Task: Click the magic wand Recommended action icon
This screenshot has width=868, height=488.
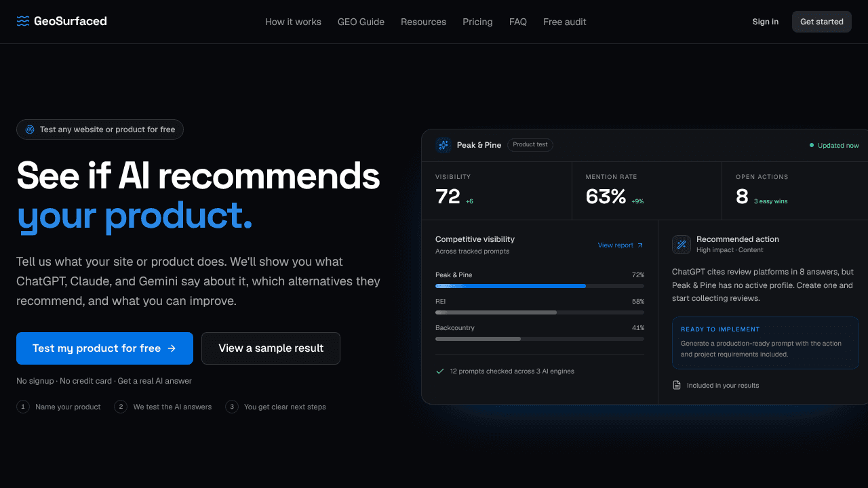Action: (x=682, y=245)
